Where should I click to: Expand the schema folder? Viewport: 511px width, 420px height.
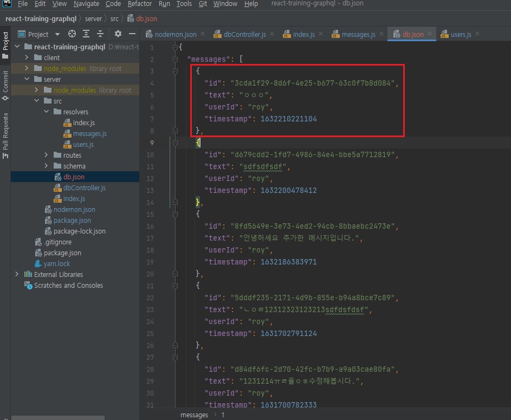(47, 166)
